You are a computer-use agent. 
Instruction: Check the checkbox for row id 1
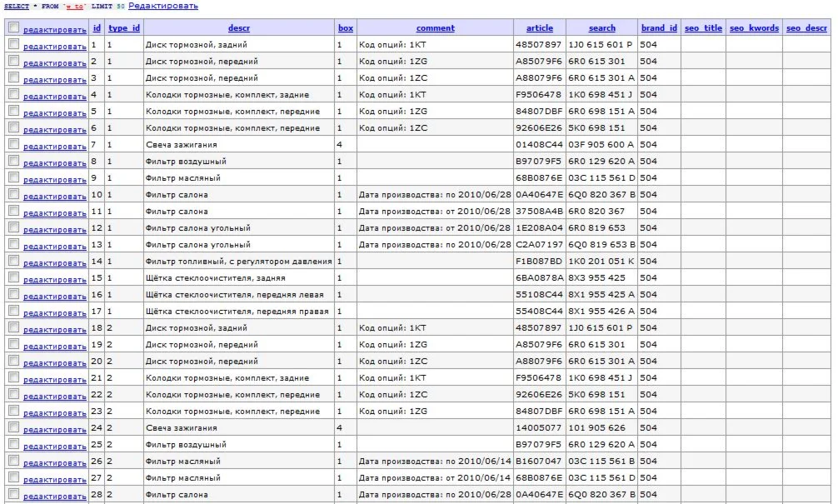(x=13, y=44)
